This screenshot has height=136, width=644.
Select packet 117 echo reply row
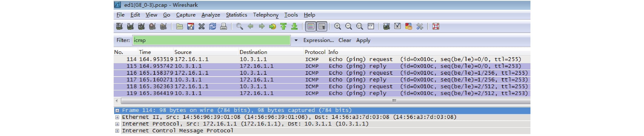tap(322, 80)
